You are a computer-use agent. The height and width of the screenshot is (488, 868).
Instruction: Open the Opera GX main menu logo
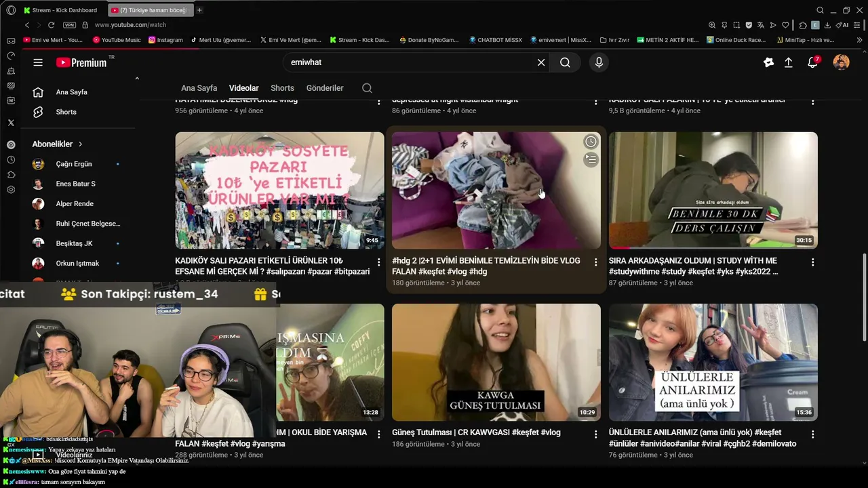[x=11, y=10]
